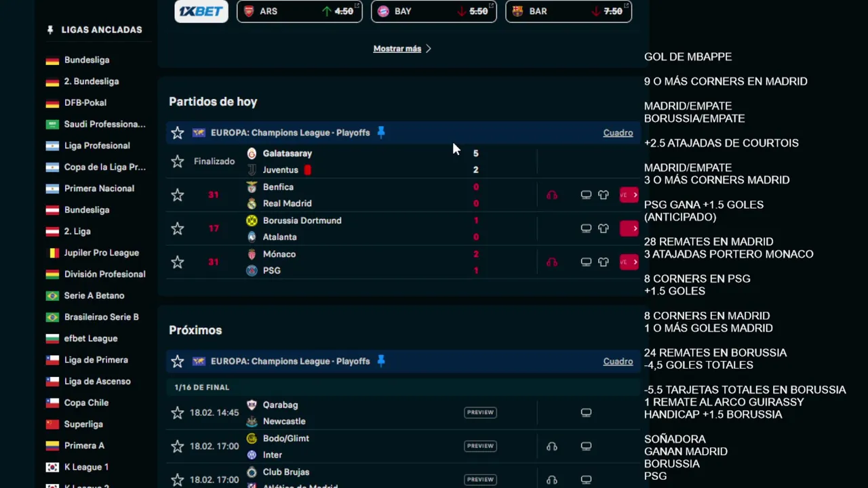This screenshot has height=488, width=868.
Task: Favorite the Qarabag vs Newcastle match star
Action: pyautogui.click(x=178, y=413)
